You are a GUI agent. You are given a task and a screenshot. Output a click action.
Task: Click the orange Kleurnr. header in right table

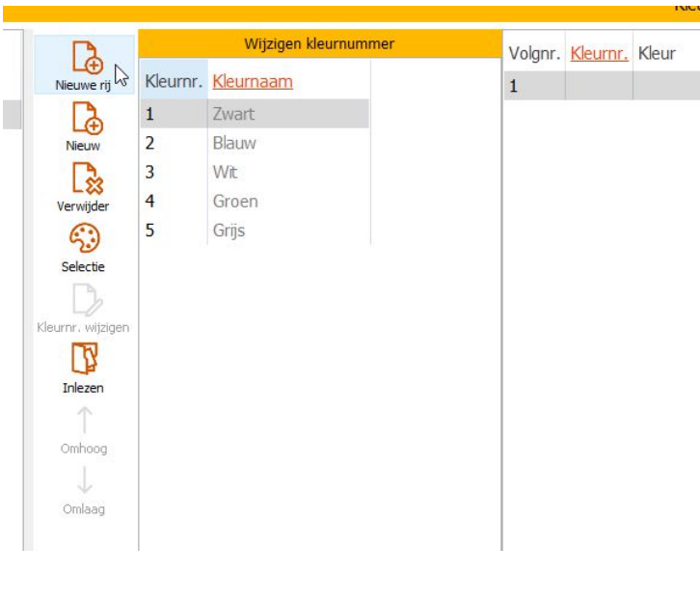click(x=599, y=55)
